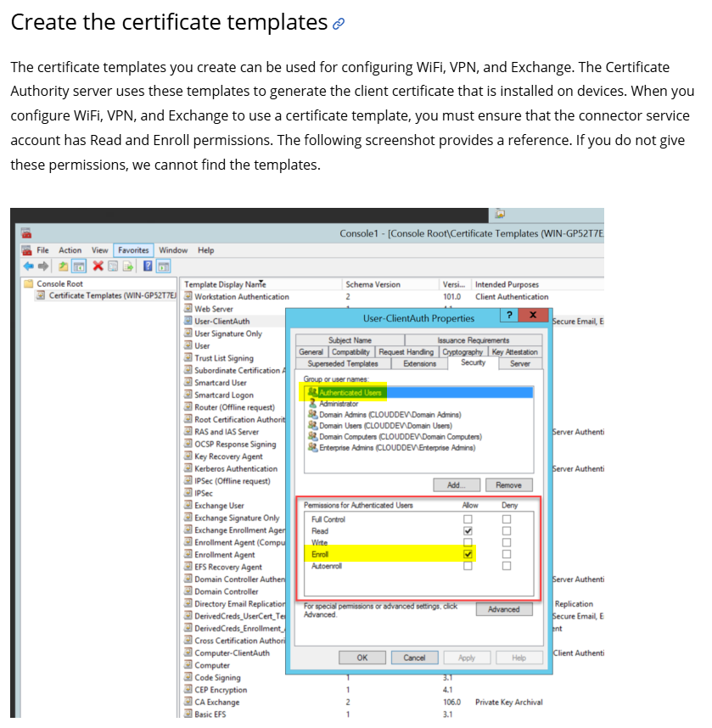The height and width of the screenshot is (728, 712).
Task: Select Domain Admins in group list
Action: tap(384, 415)
